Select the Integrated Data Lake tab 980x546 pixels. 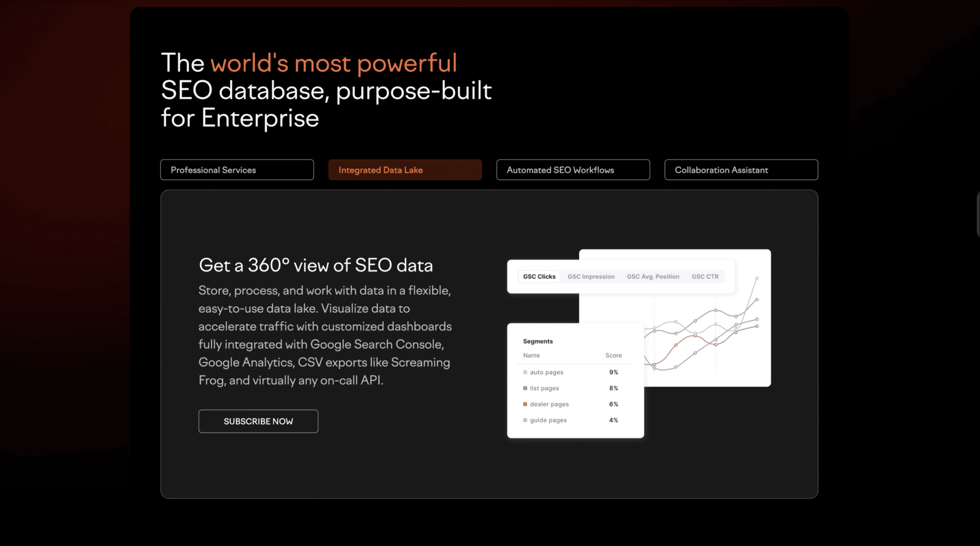[x=405, y=170]
